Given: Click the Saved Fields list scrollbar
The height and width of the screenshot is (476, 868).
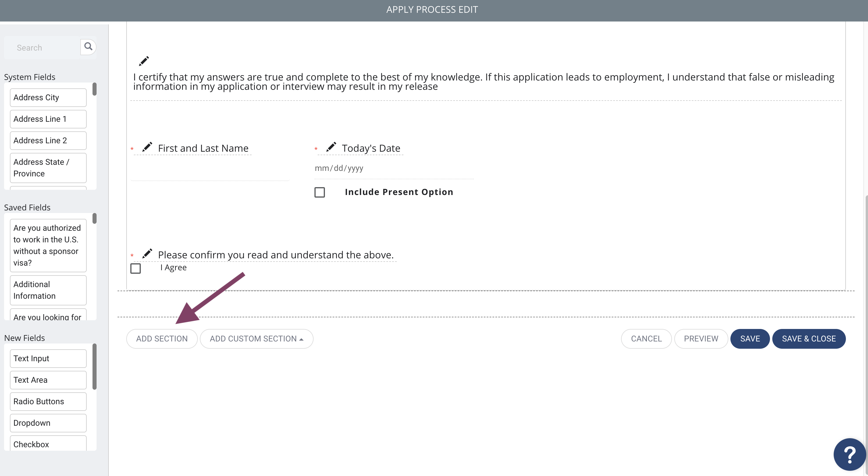Looking at the screenshot, I should pyautogui.click(x=94, y=219).
